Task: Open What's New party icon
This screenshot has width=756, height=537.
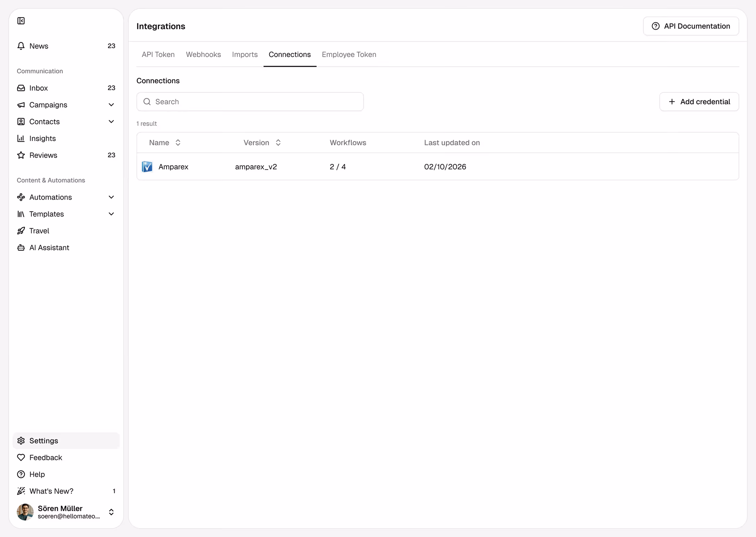Action: click(x=21, y=491)
